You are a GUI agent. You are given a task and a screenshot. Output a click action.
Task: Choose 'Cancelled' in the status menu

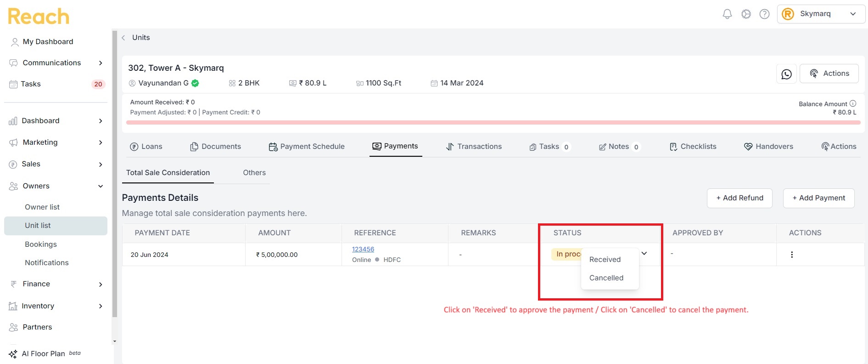pos(606,278)
